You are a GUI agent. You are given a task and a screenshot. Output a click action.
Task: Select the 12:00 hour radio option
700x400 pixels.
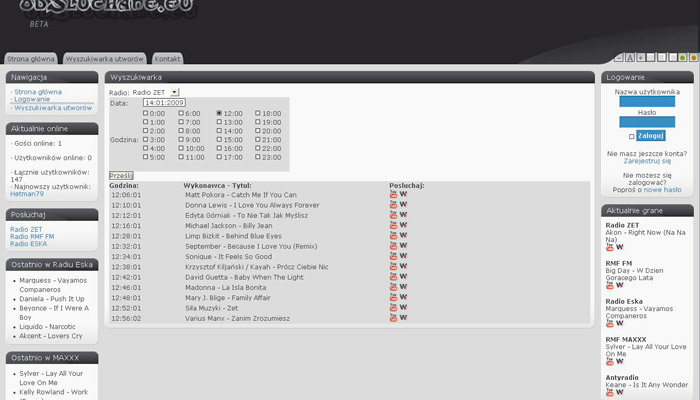219,114
